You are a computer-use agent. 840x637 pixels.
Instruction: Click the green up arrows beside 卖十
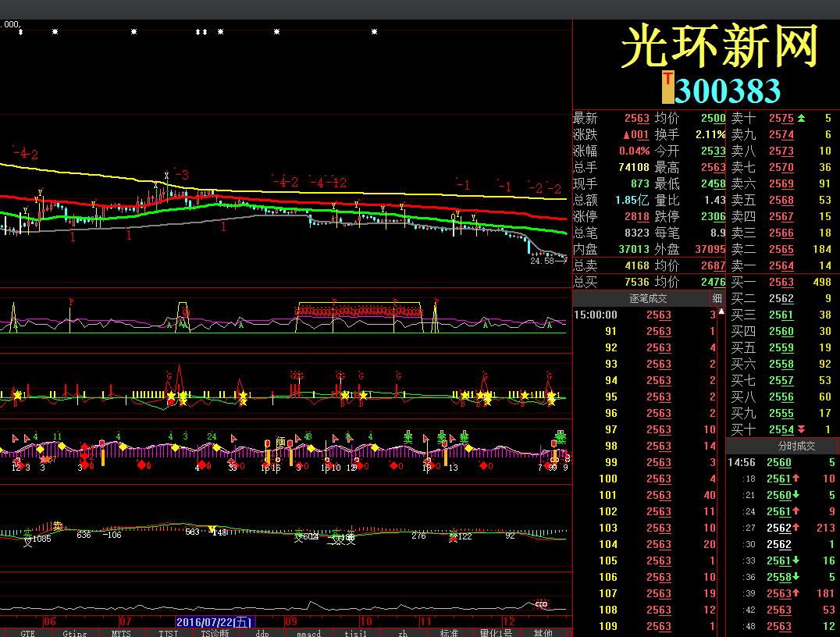point(801,118)
